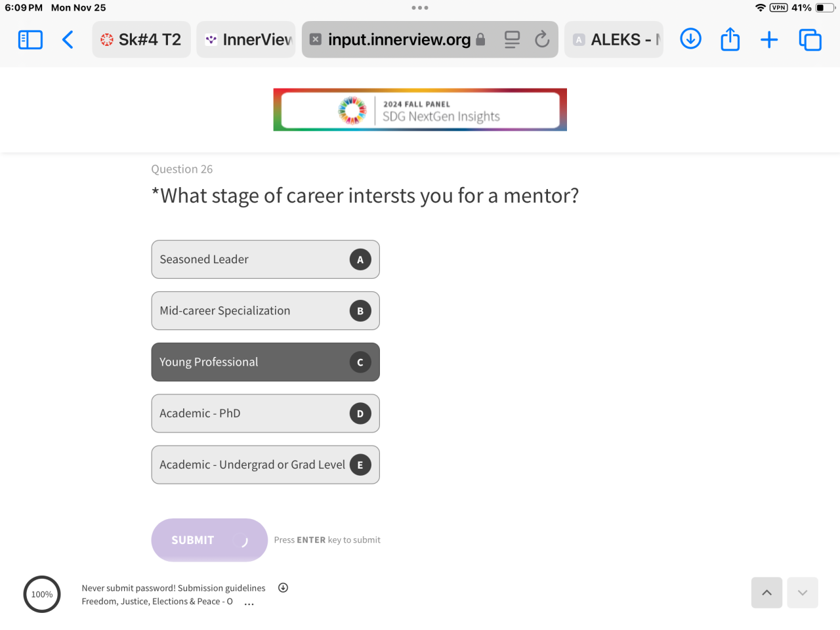Switch to the Sk#4 T2 tab
Image resolution: width=840 pixels, height=630 pixels.
click(142, 40)
